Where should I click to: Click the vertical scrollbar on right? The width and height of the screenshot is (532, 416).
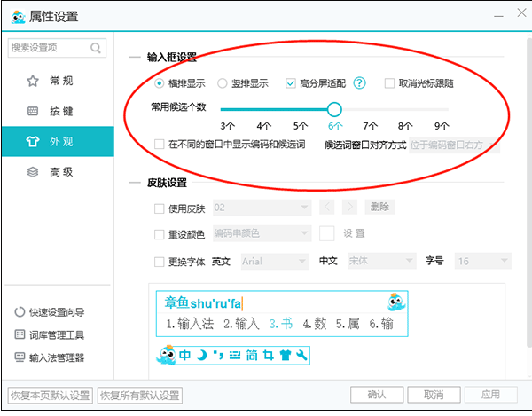529,192
